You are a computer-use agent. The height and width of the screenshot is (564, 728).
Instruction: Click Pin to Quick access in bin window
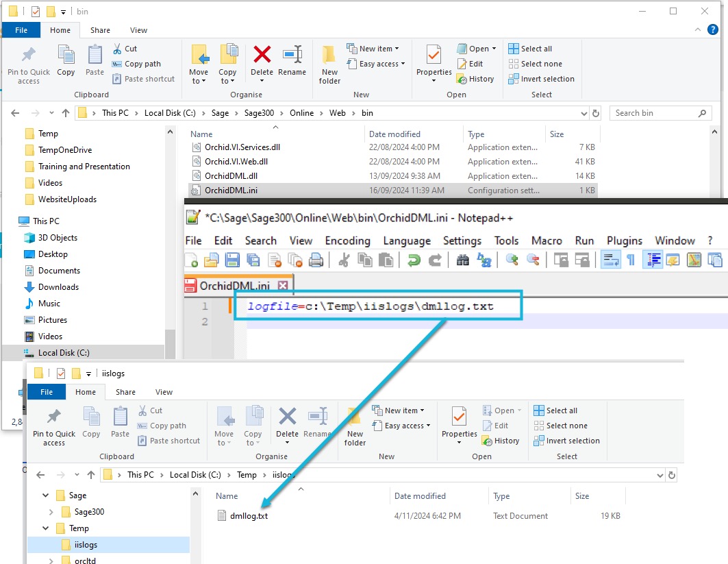(x=29, y=65)
